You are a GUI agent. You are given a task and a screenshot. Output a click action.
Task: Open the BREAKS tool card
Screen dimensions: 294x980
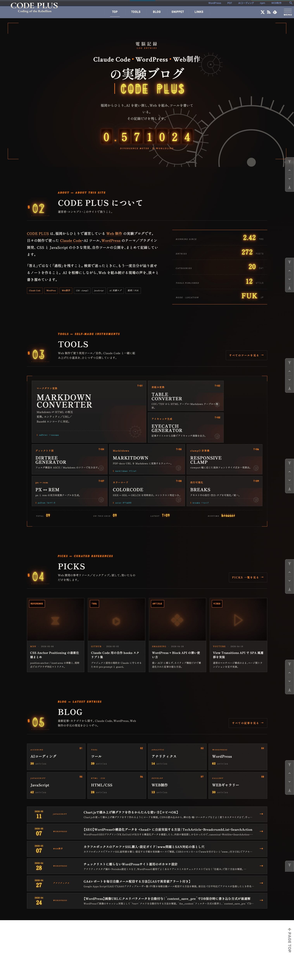click(224, 491)
